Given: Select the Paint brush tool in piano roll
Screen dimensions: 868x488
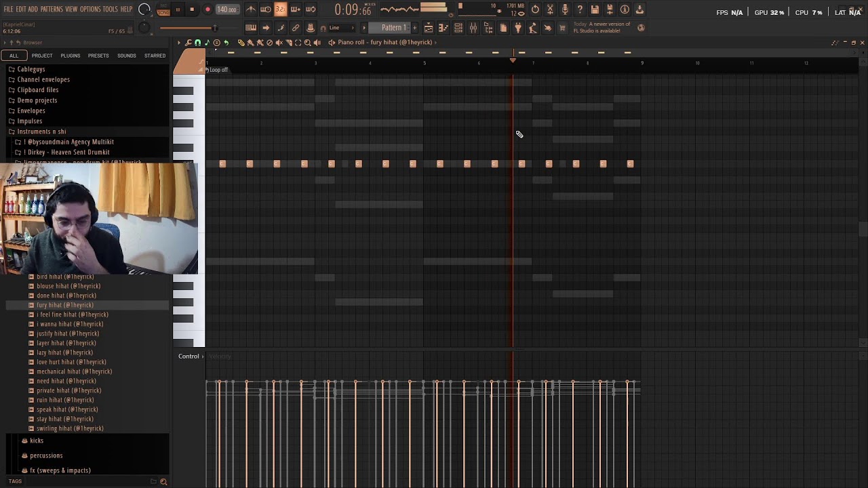Looking at the screenshot, I should point(250,43).
